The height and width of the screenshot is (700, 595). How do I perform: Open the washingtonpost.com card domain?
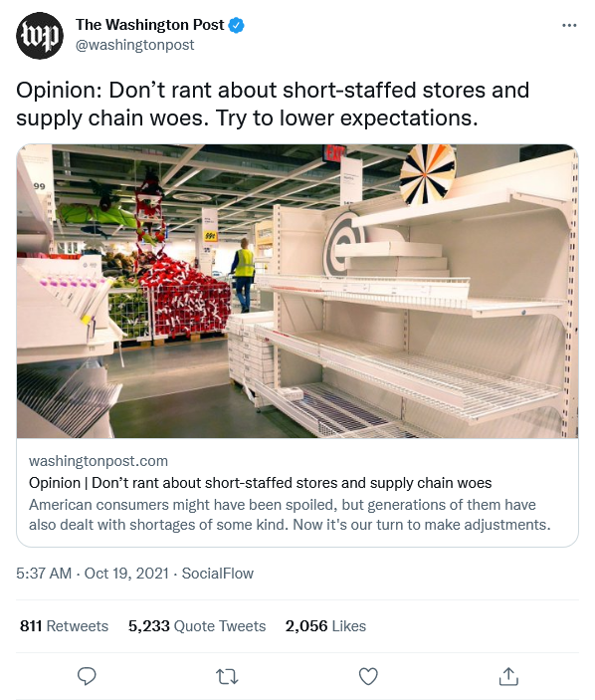99,461
